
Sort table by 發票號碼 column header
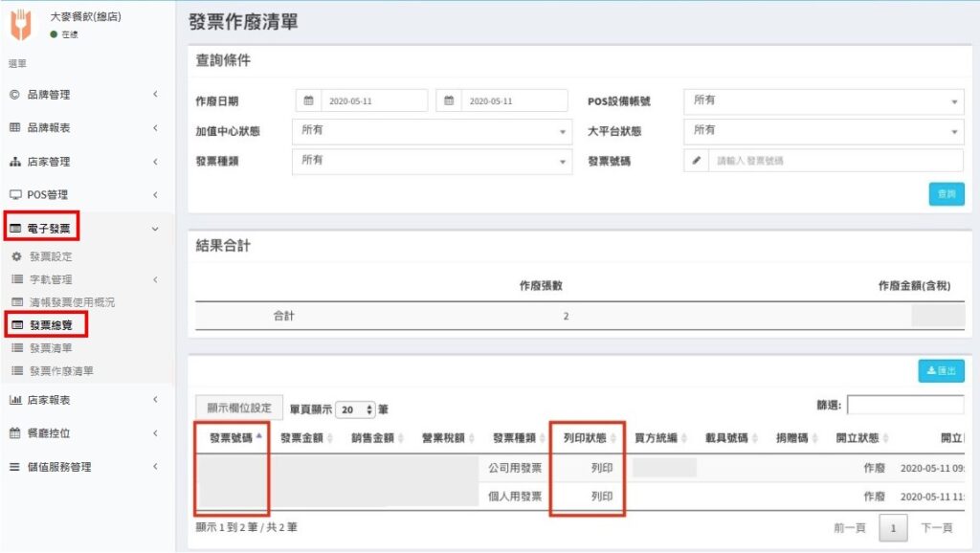(x=232, y=438)
